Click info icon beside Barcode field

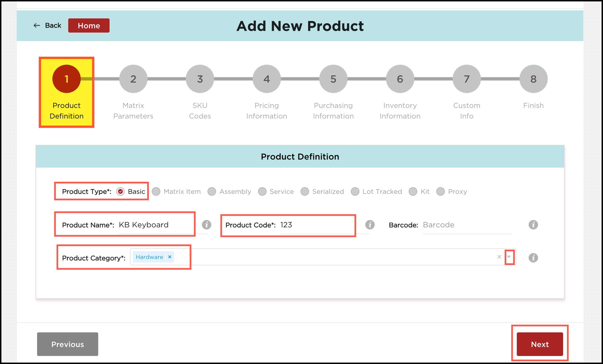[x=533, y=224]
